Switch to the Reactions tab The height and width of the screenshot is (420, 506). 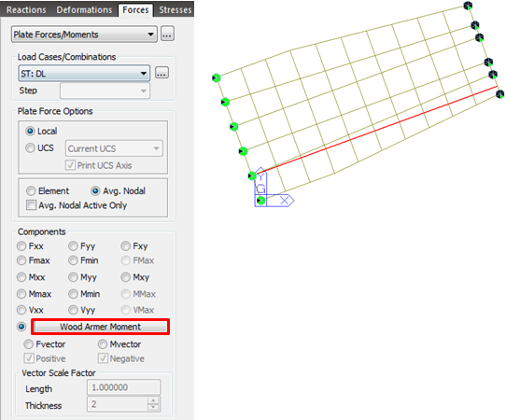[x=26, y=9]
